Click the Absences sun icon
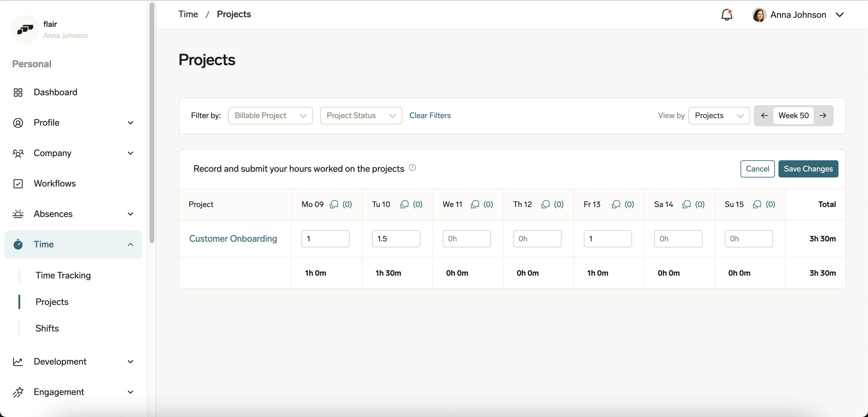The width and height of the screenshot is (868, 417). 18,214
